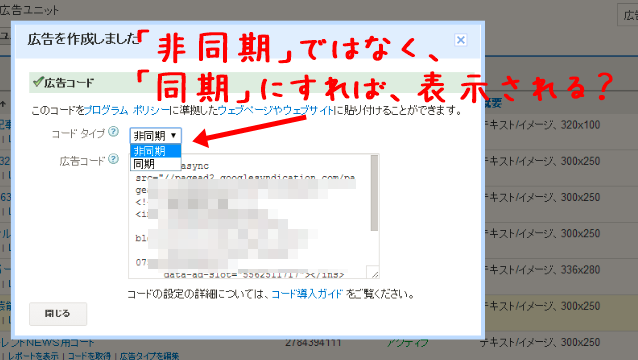Image resolution: width=638 pixels, height=360 pixels.
Task: Click inside the ad code text area
Action: (x=249, y=216)
